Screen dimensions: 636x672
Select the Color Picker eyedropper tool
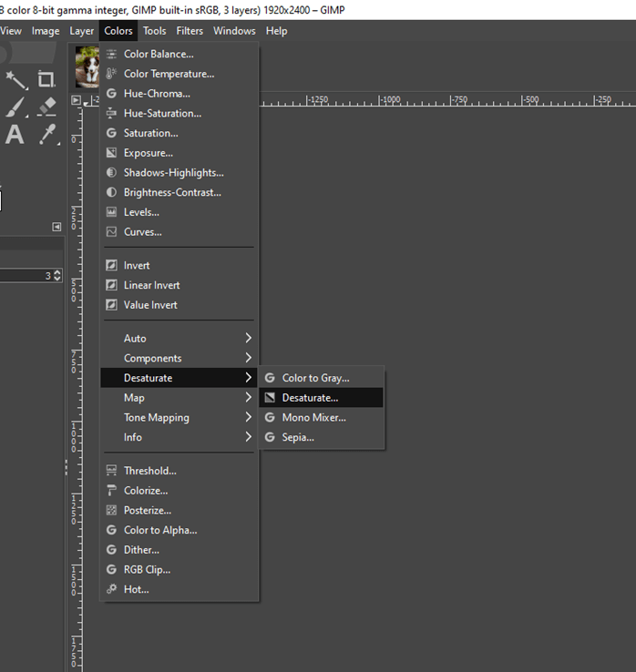(x=48, y=135)
